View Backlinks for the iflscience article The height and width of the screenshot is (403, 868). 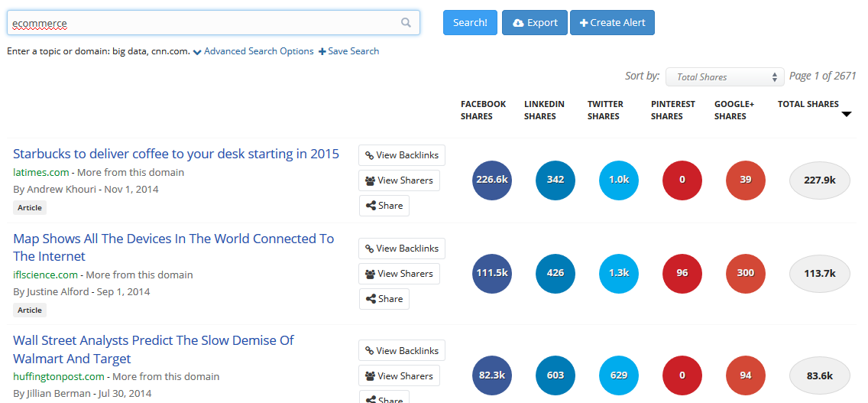coord(402,249)
